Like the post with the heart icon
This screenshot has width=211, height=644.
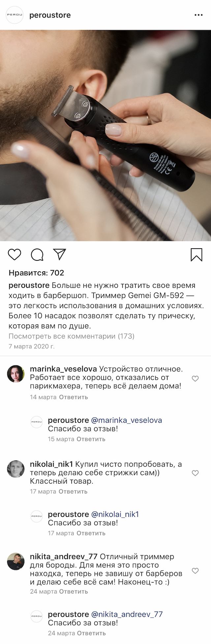click(x=15, y=254)
